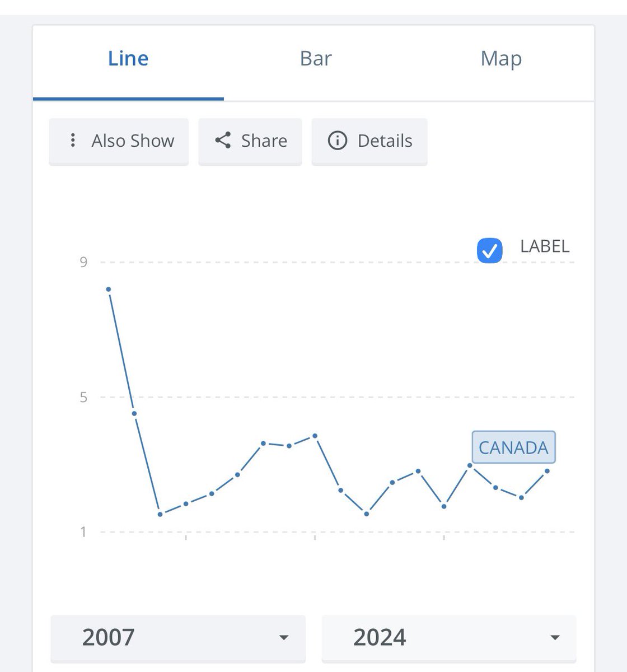This screenshot has height=672, width=627.
Task: Click the three-dot icon in Also Show
Action: click(x=72, y=141)
